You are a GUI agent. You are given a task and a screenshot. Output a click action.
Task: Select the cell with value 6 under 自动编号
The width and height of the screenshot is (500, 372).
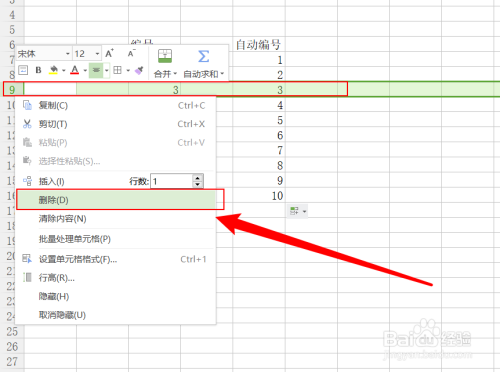coord(259,135)
